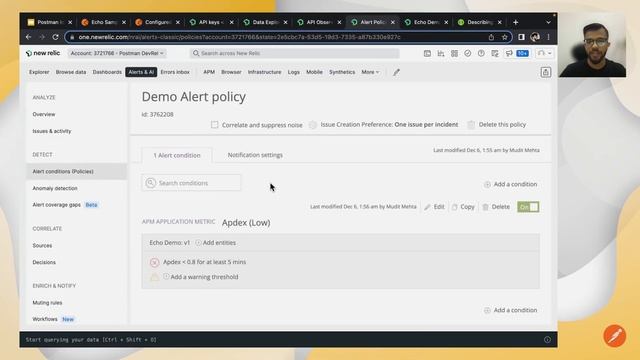The width and height of the screenshot is (640, 360).
Task: Open the Account 3721766 Postman DevRel dropdown
Action: (117, 53)
